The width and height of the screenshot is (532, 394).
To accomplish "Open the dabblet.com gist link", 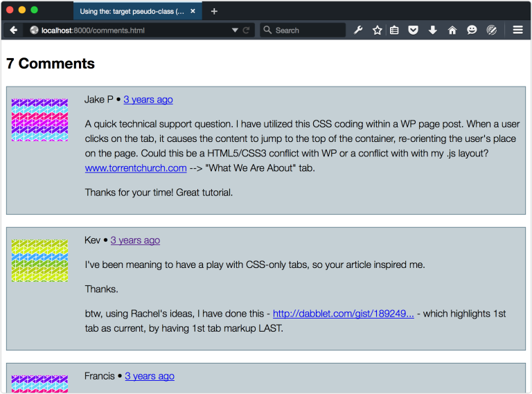I will (344, 314).
